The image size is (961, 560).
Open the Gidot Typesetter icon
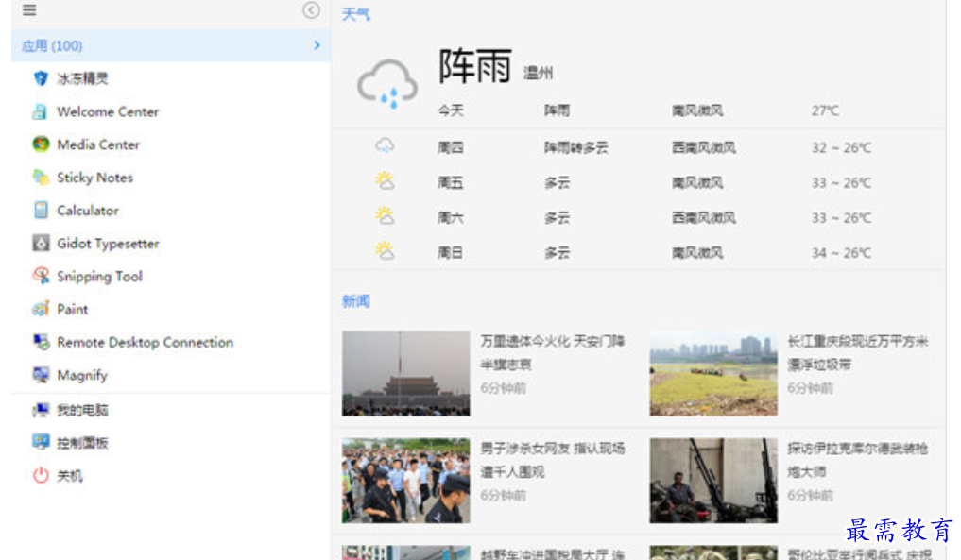click(41, 244)
